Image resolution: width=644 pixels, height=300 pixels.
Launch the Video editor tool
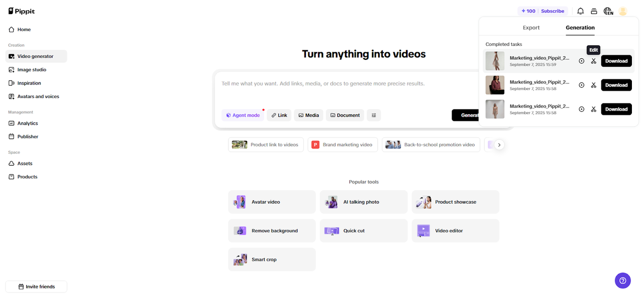(455, 230)
